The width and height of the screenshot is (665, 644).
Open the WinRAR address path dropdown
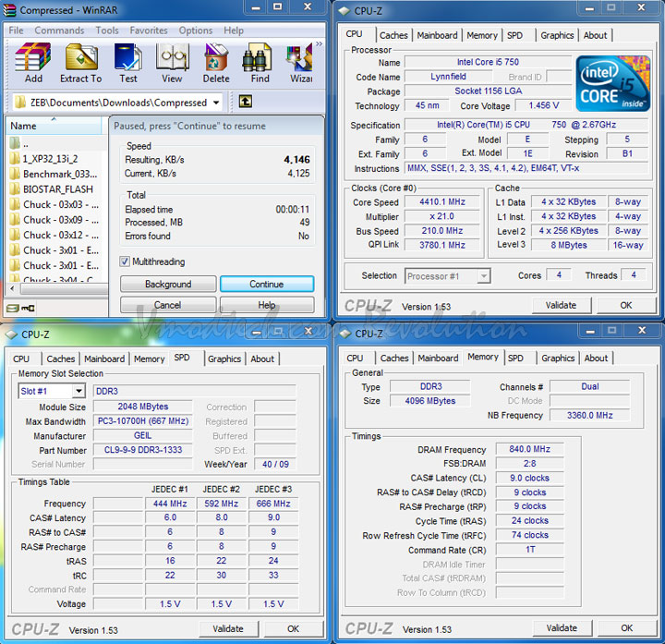coord(216,103)
